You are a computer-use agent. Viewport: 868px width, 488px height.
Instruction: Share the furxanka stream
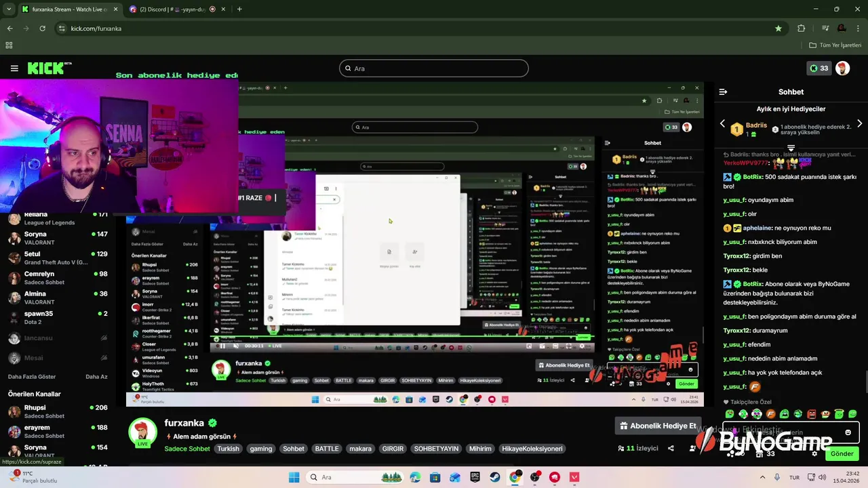pos(671,448)
